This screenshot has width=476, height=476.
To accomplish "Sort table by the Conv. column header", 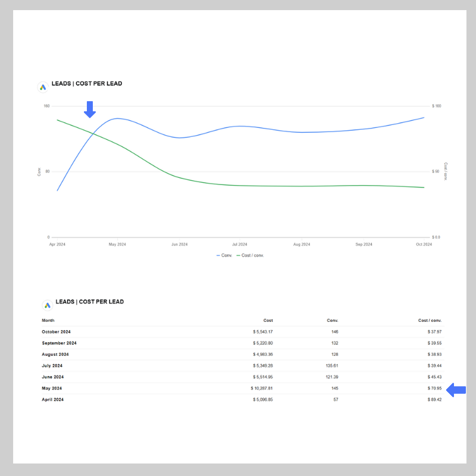I will [x=332, y=321].
